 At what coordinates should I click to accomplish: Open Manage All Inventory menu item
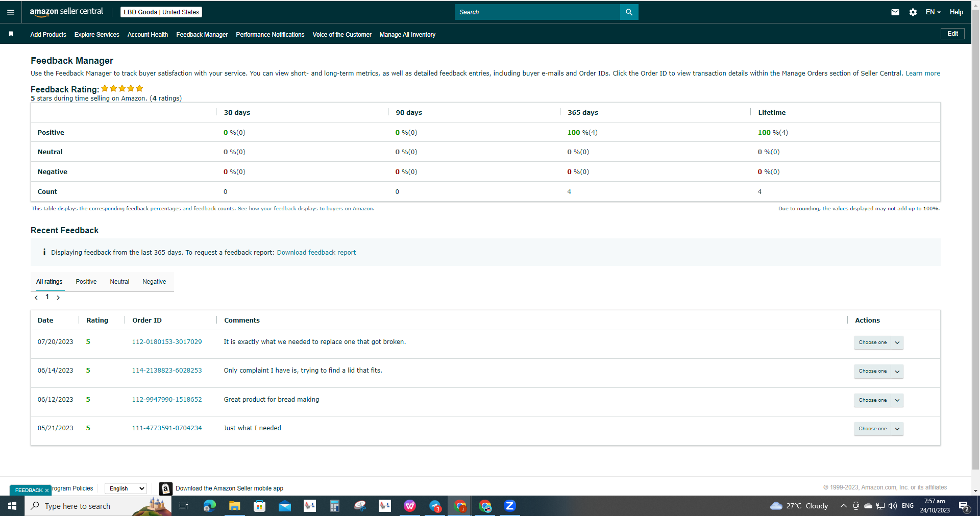tap(407, 35)
